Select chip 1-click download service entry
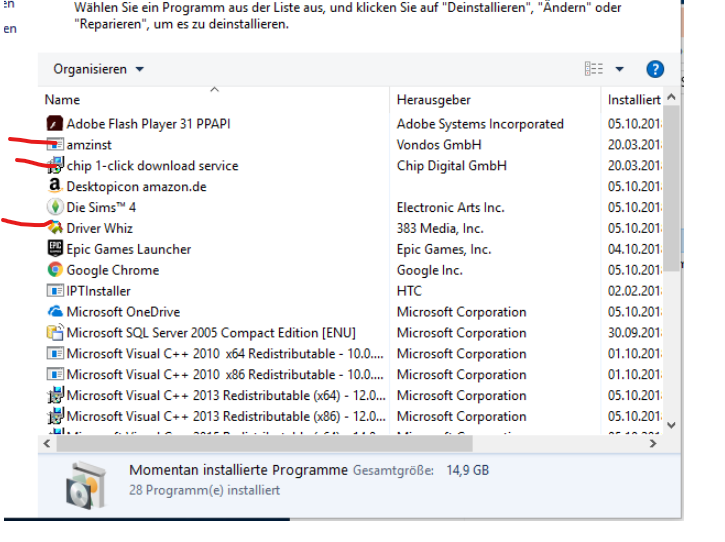Image resolution: width=725 pixels, height=542 pixels. (153, 166)
